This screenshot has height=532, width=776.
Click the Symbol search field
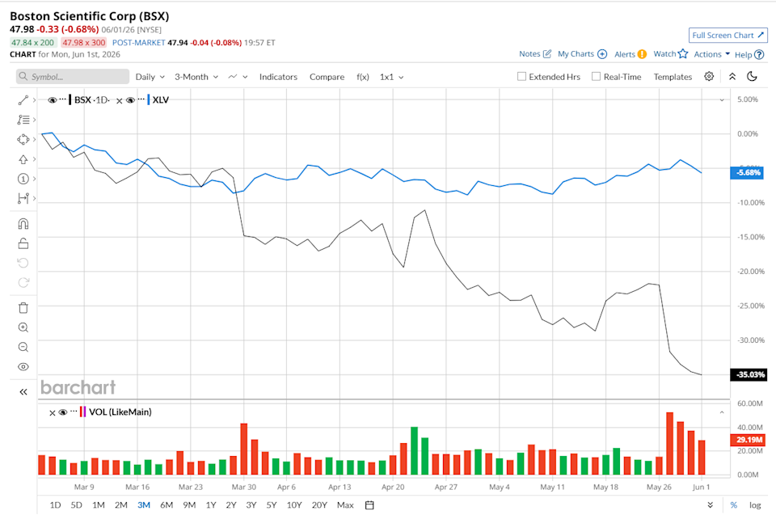[x=73, y=77]
